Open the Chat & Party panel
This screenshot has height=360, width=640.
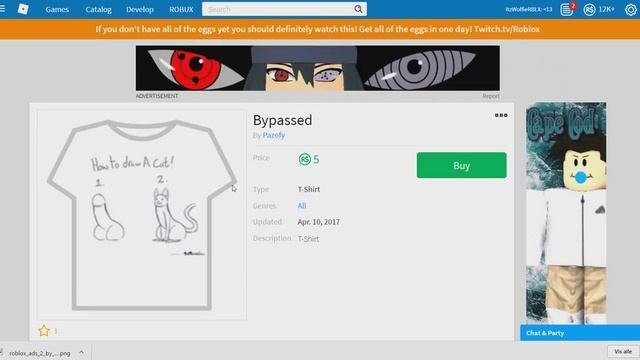point(580,333)
